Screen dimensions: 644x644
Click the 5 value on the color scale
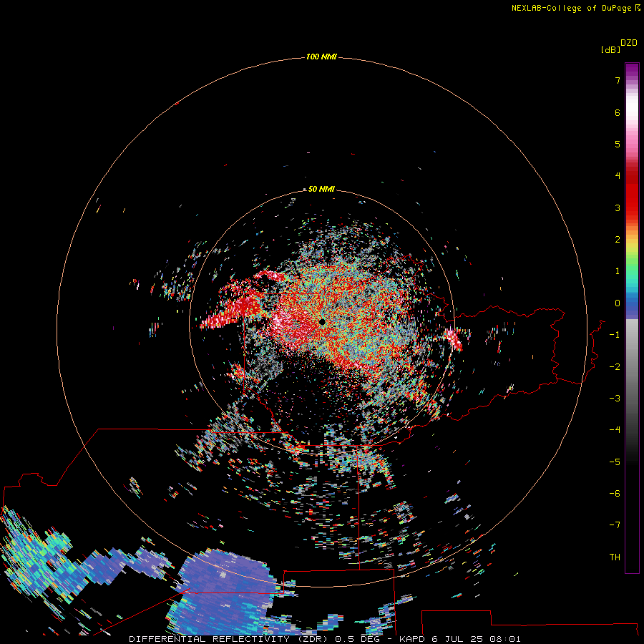pyautogui.click(x=618, y=144)
